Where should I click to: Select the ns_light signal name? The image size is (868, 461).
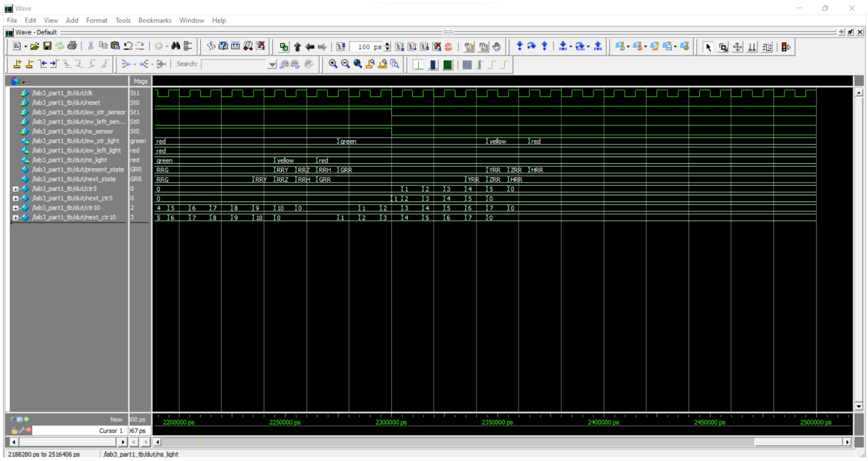pyautogui.click(x=69, y=160)
